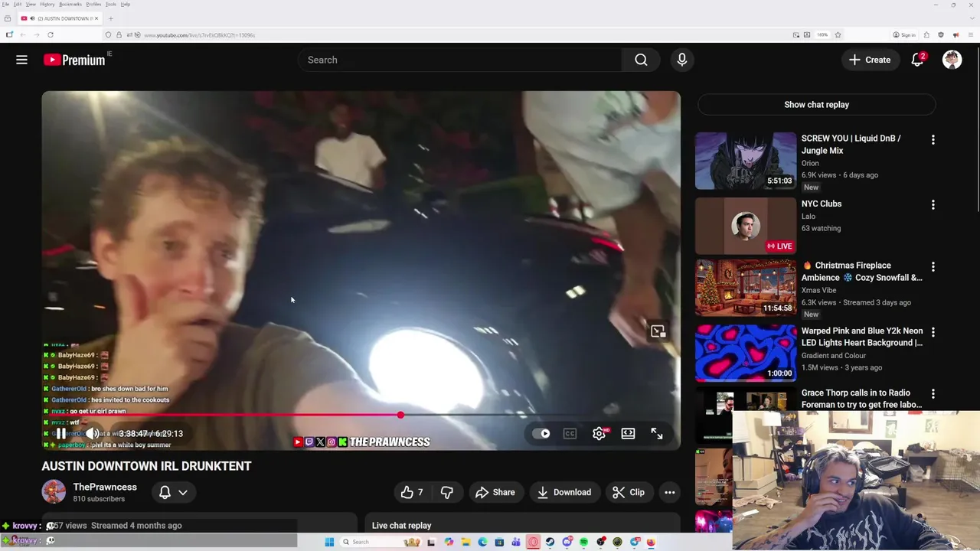Download the video
The height and width of the screenshot is (551, 980).
[563, 492]
